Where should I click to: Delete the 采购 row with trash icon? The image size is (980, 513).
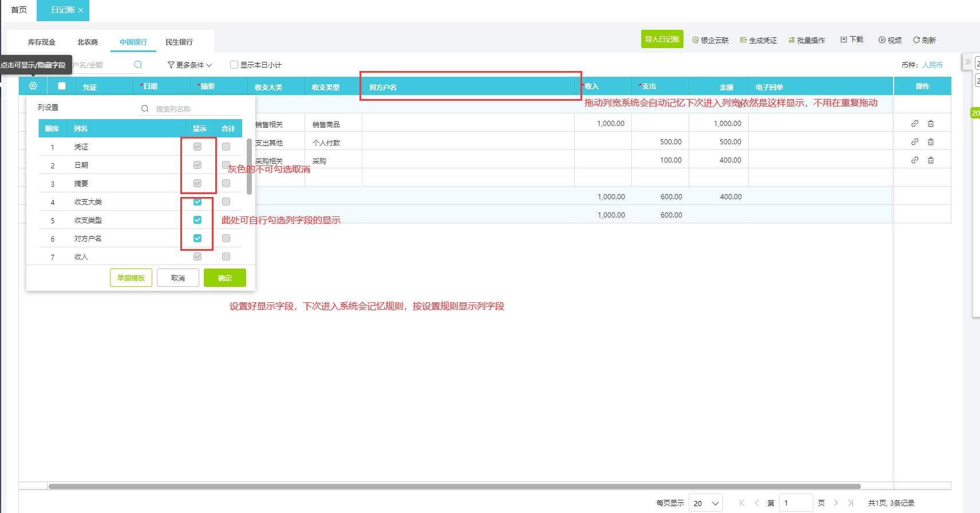point(931,160)
